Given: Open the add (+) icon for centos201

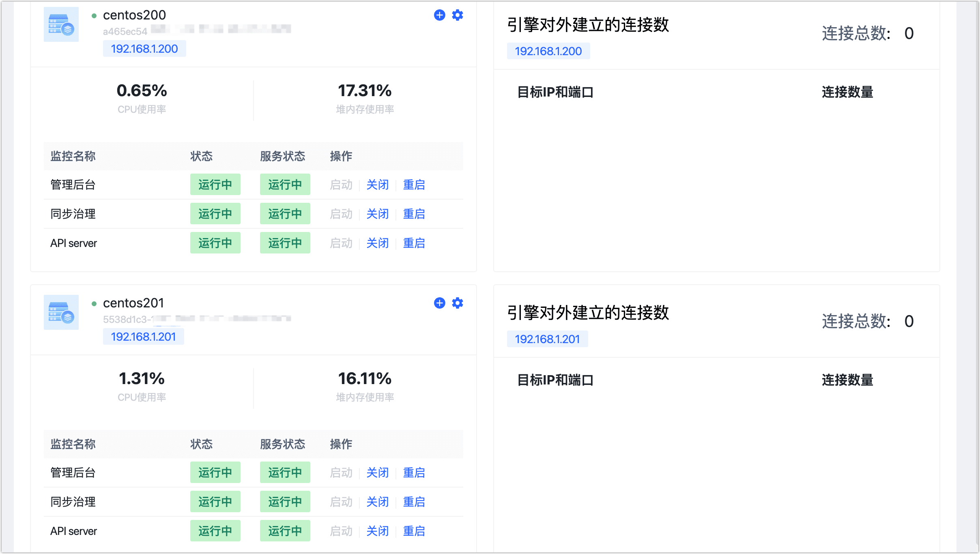Looking at the screenshot, I should point(439,303).
